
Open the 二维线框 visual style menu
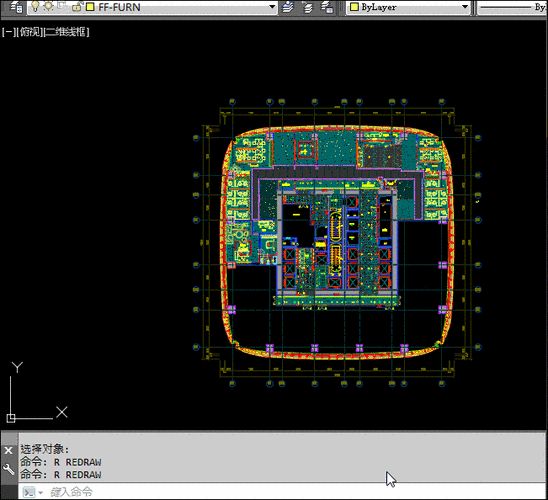pyautogui.click(x=66, y=32)
